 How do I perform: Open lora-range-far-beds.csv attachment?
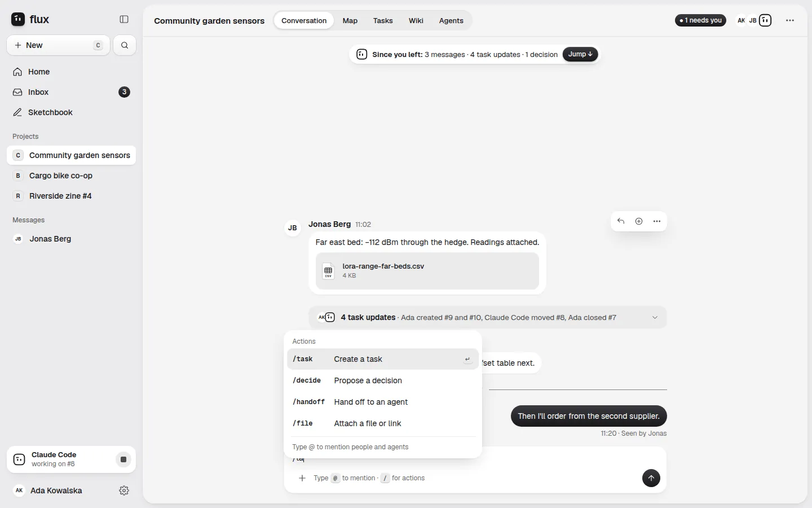point(427,271)
